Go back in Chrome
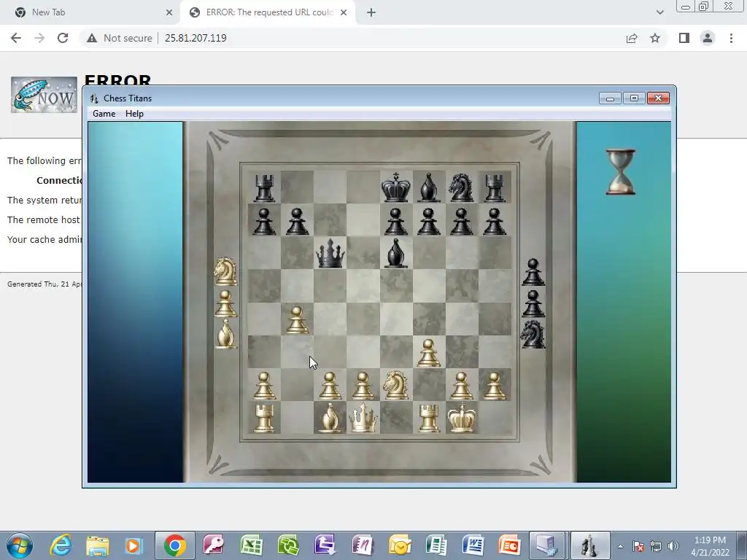The height and width of the screenshot is (560, 747). click(x=16, y=38)
